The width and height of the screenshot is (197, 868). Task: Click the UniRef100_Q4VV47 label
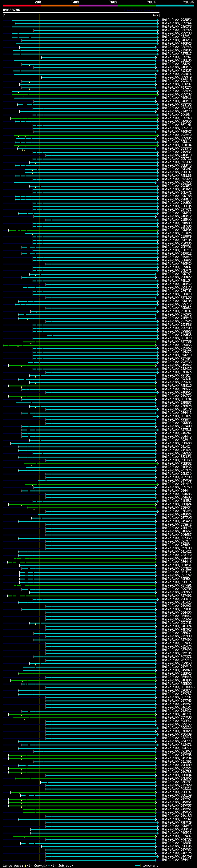[177, 365]
